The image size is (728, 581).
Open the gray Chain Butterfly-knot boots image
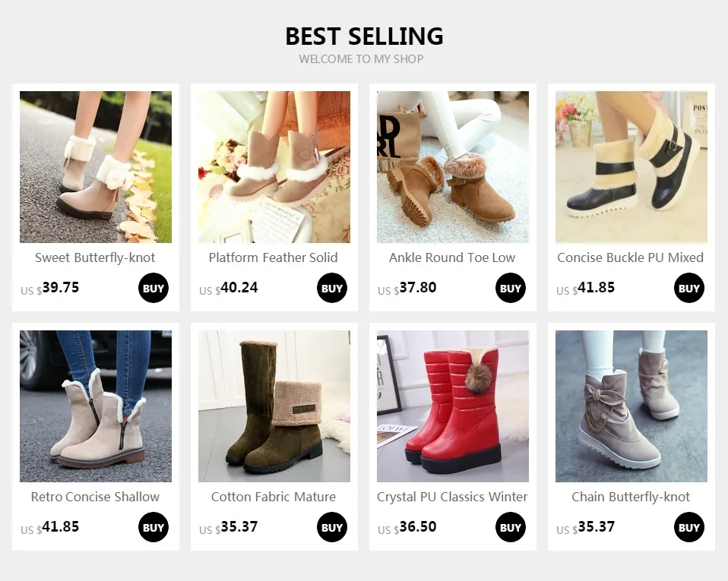click(x=631, y=406)
